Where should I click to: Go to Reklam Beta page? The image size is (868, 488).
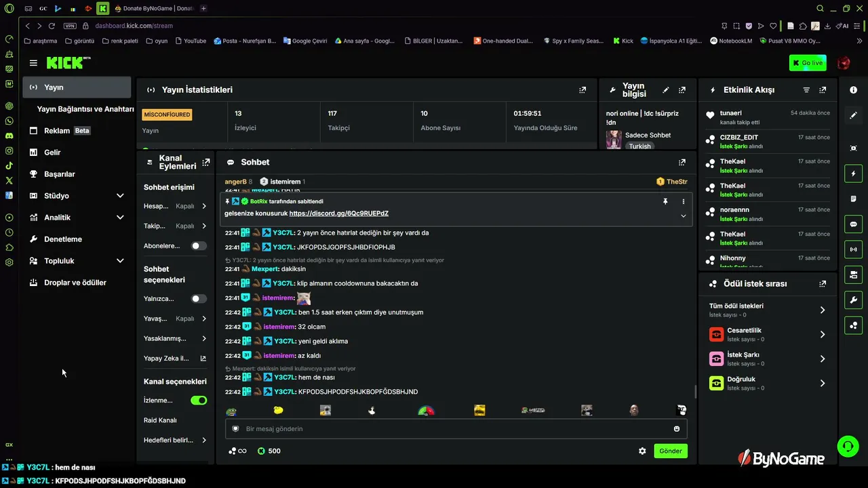pos(77,131)
